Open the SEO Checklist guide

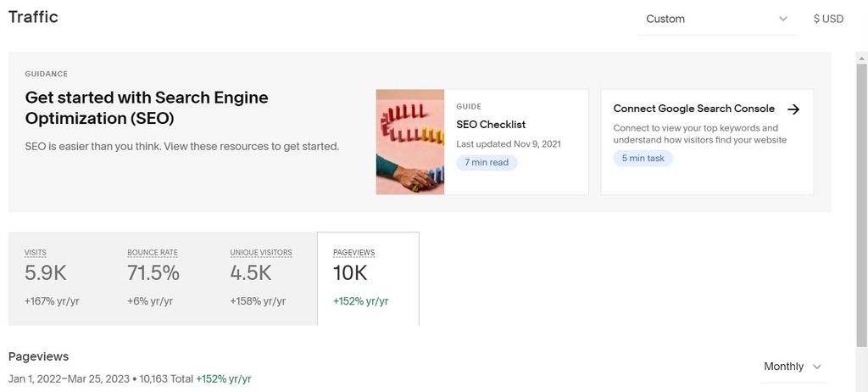[491, 124]
